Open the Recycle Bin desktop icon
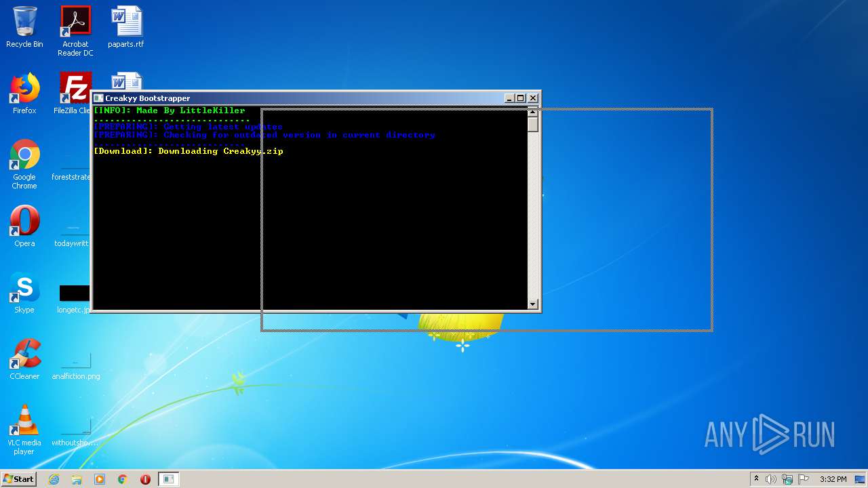 click(24, 27)
